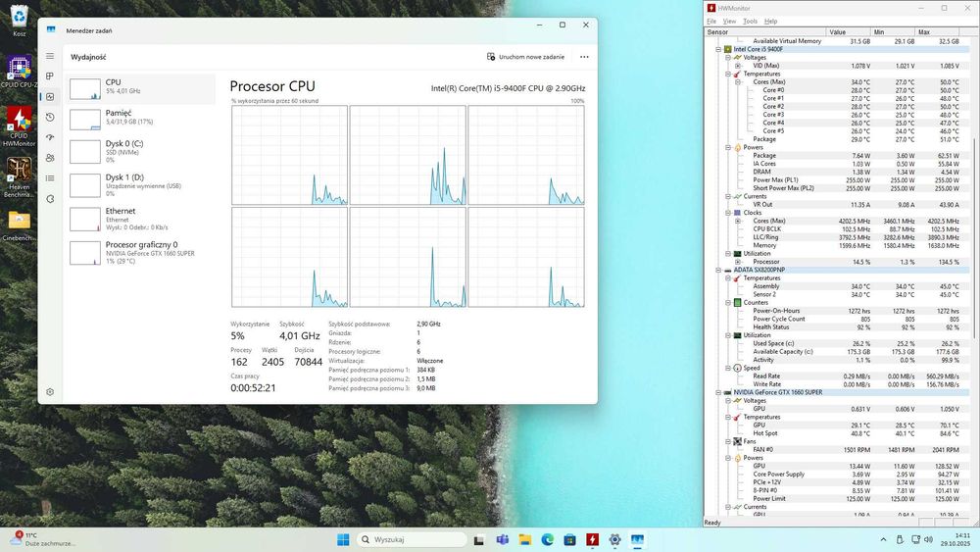Open Users page in Task Manager sidebar
Screen dimensions: 980x552
pos(50,158)
